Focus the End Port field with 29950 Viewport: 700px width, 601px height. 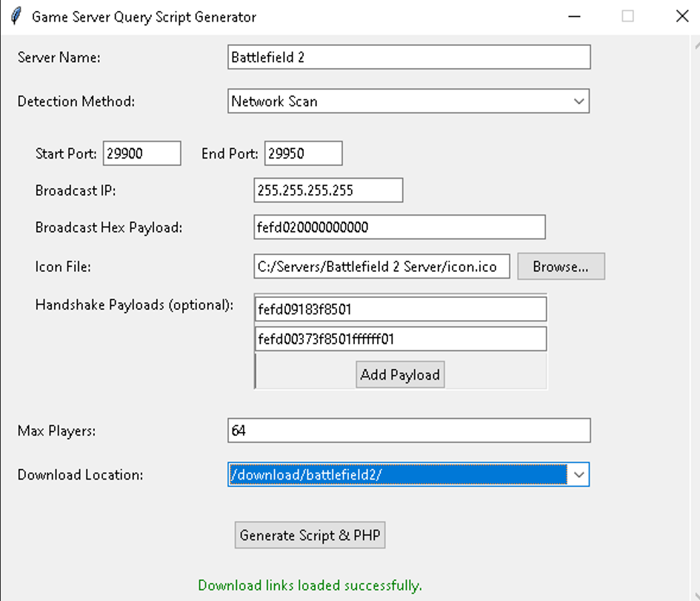(x=303, y=153)
